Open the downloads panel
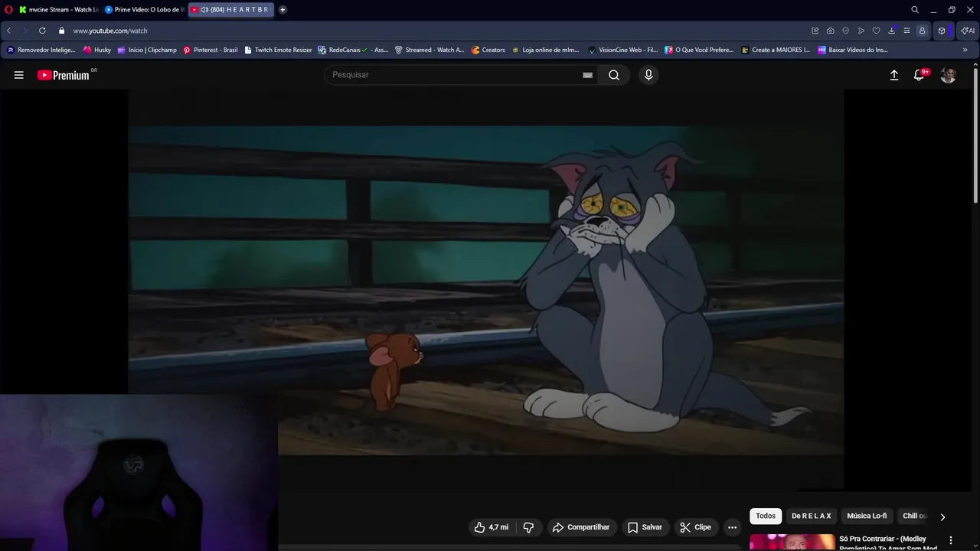The height and width of the screenshot is (551, 980). tap(891, 31)
